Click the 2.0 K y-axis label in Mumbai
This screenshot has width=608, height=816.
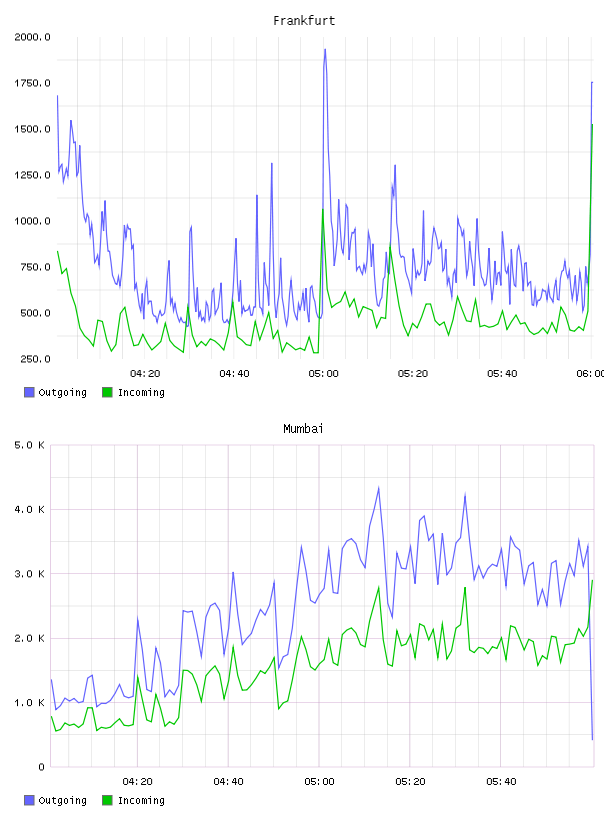point(29,639)
